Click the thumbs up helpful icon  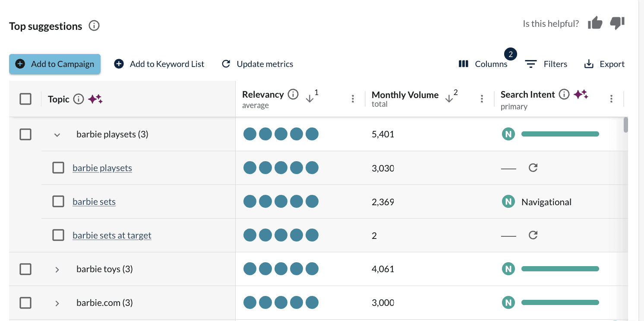(x=595, y=23)
